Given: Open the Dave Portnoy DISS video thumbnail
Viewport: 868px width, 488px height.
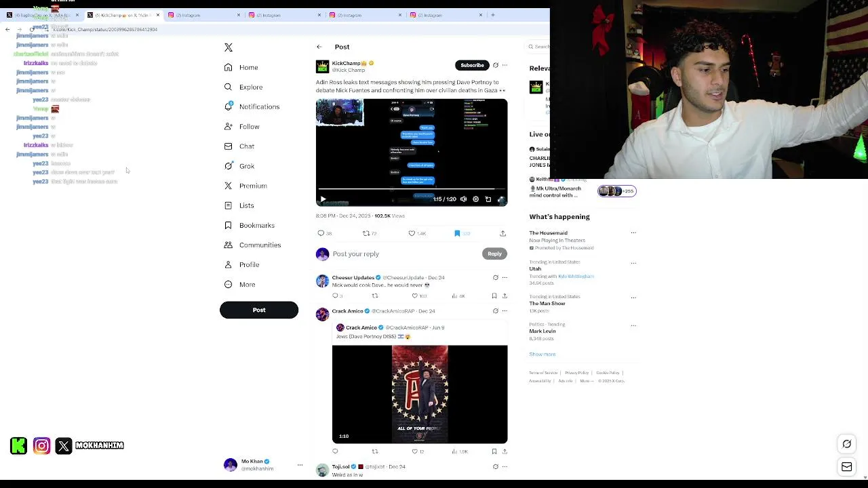Looking at the screenshot, I should pos(420,394).
